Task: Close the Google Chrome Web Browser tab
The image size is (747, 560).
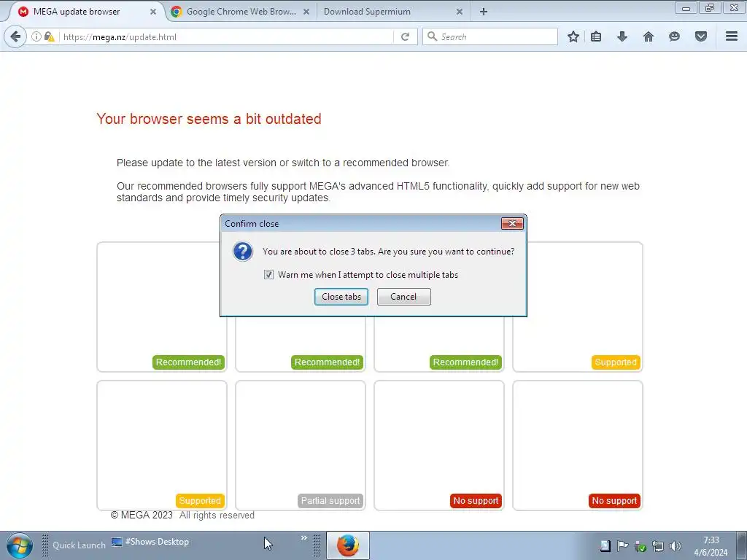Action: click(x=306, y=12)
